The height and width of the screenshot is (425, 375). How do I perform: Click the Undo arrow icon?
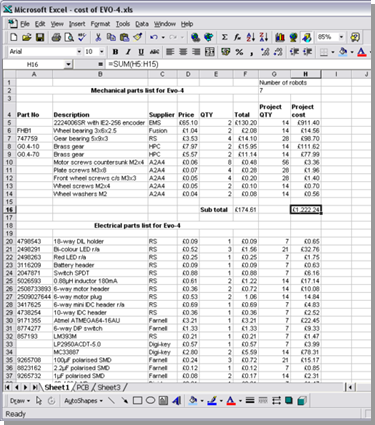click(x=153, y=37)
